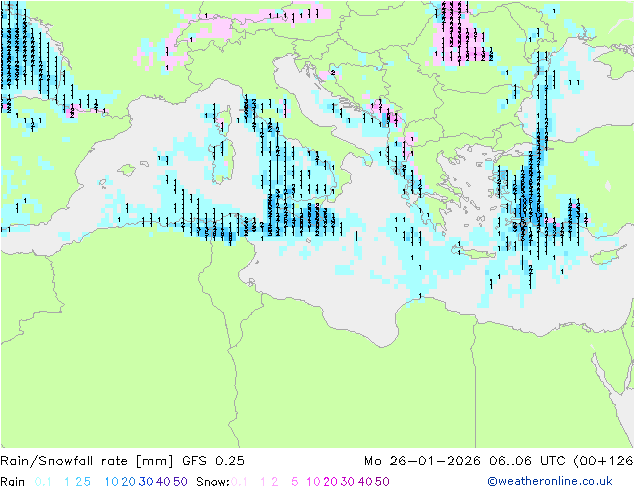Select the "GFS 0.25" model label
Screen dimensions: 634x490
tap(213, 461)
